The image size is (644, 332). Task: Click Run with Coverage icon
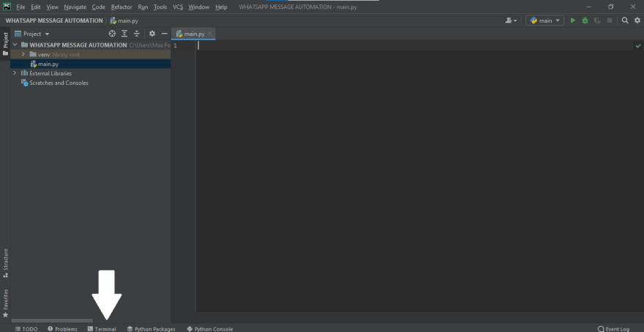pos(597,20)
